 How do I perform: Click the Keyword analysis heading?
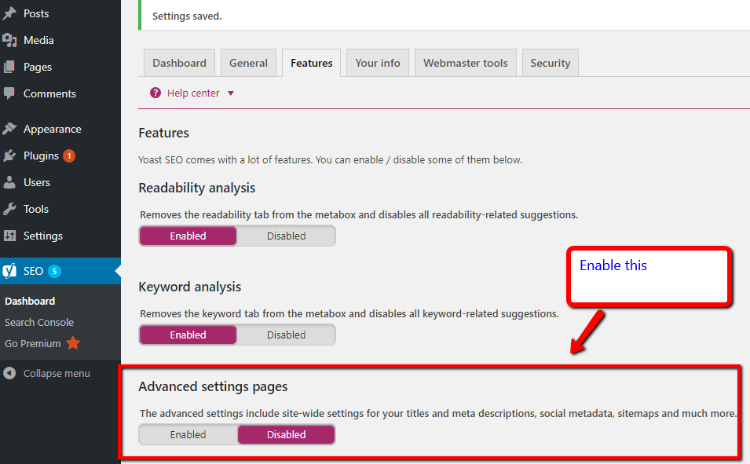pos(190,287)
